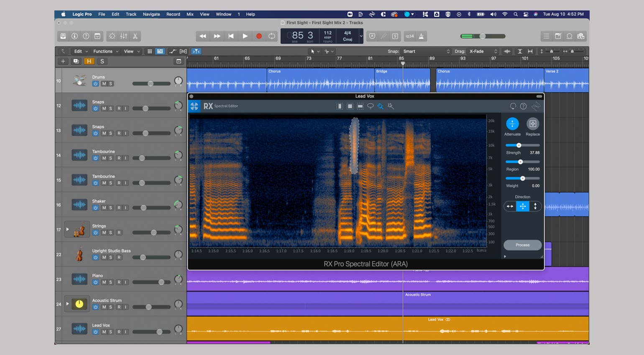The image size is (644, 355).
Task: Open the Loop Browser icon
Action: [x=569, y=36]
